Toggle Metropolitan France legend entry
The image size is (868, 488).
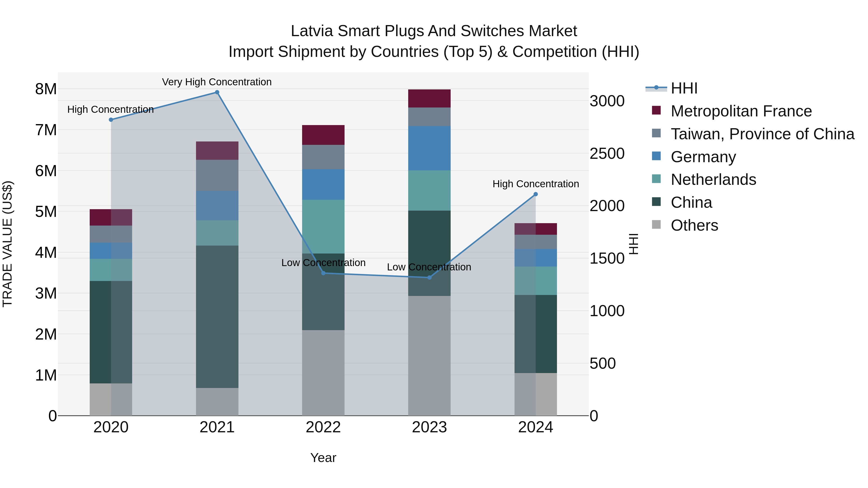coord(732,111)
